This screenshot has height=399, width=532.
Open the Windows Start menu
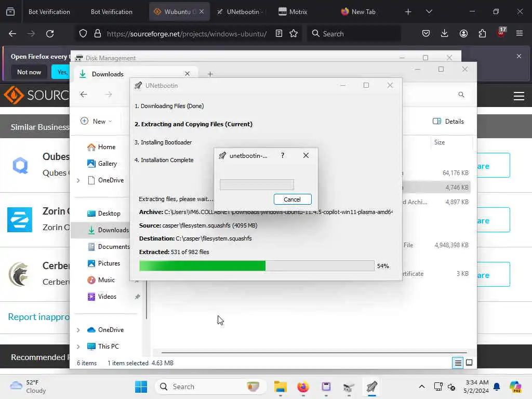pyautogui.click(x=141, y=387)
